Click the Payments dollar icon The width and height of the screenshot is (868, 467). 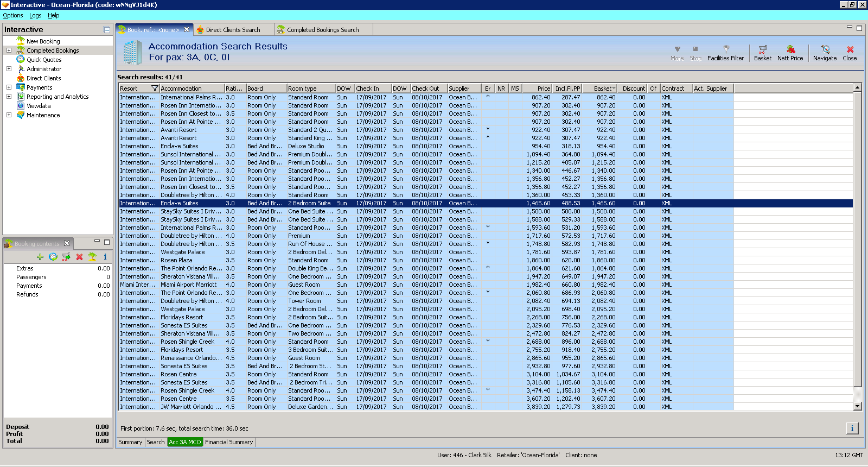pos(21,87)
